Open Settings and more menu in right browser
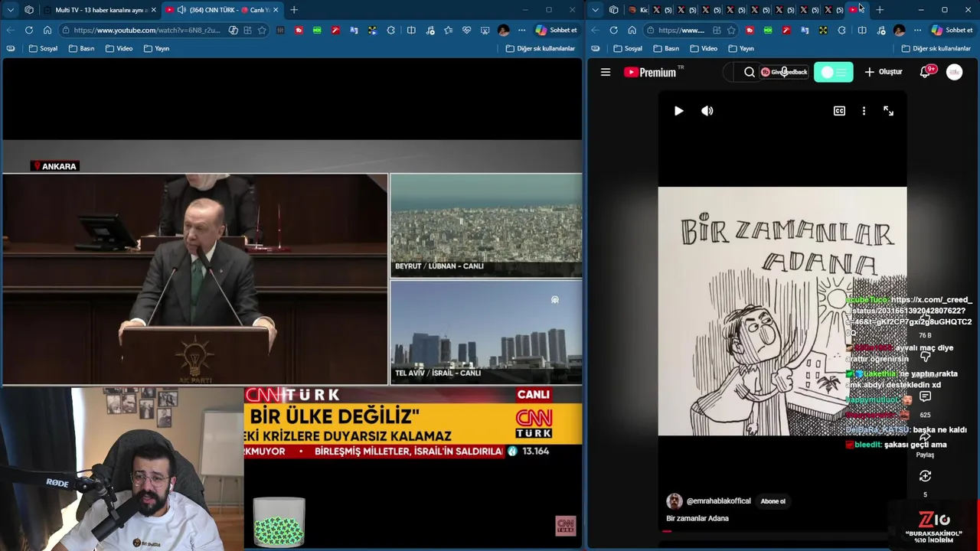Image resolution: width=980 pixels, height=551 pixels. (x=917, y=30)
